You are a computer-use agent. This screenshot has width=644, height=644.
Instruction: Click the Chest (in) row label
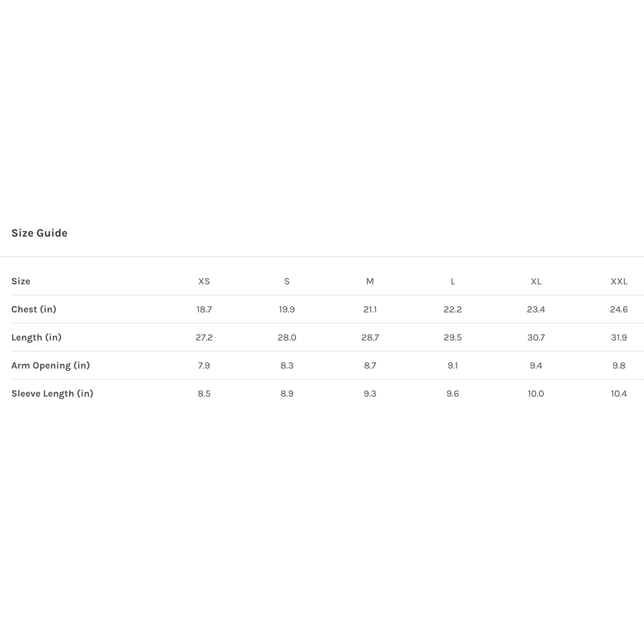pyautogui.click(x=34, y=309)
